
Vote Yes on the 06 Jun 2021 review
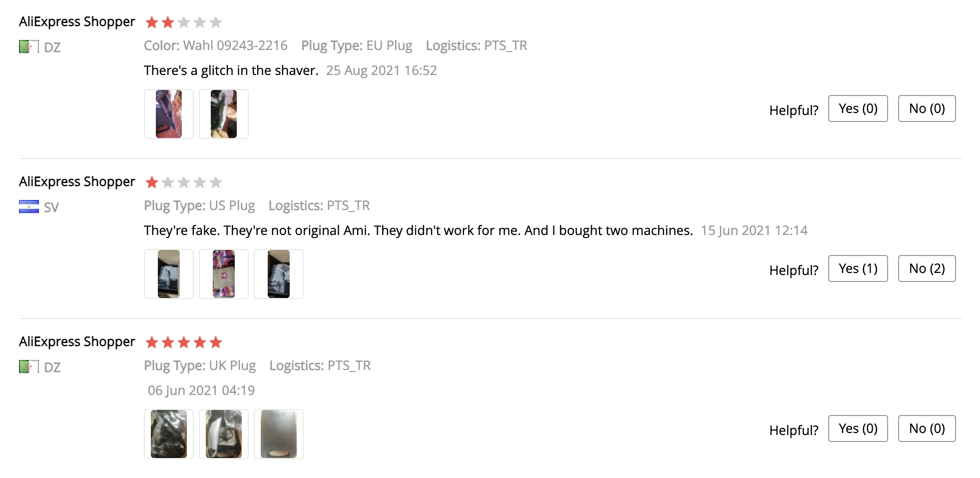pyautogui.click(x=858, y=428)
